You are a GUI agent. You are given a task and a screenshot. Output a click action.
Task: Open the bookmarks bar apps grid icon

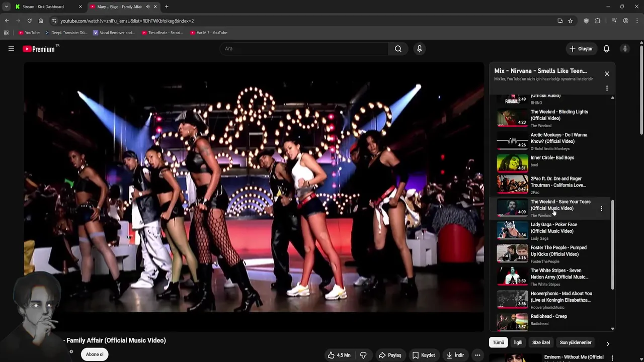(6, 33)
